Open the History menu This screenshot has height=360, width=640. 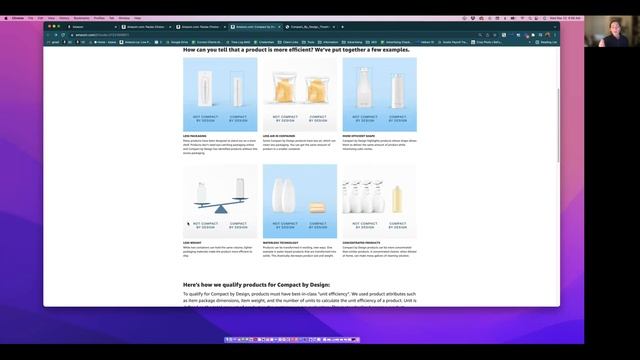pyautogui.click(x=64, y=18)
